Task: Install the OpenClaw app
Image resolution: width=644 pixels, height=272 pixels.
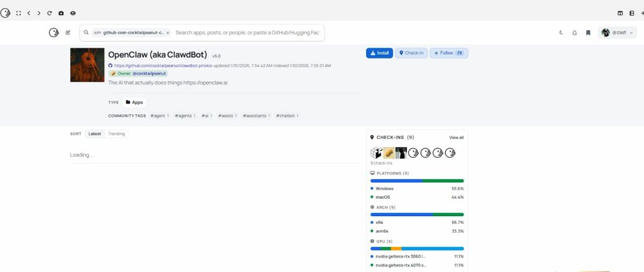Action: [379, 53]
